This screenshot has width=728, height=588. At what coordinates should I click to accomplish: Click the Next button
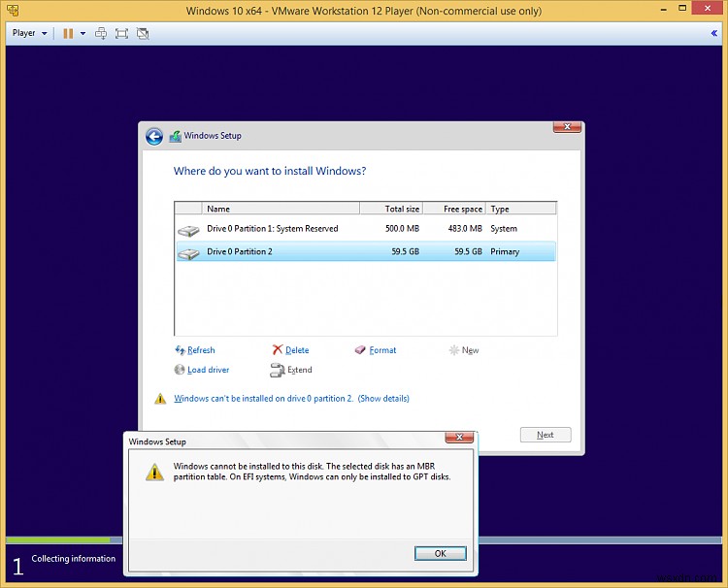pos(546,435)
